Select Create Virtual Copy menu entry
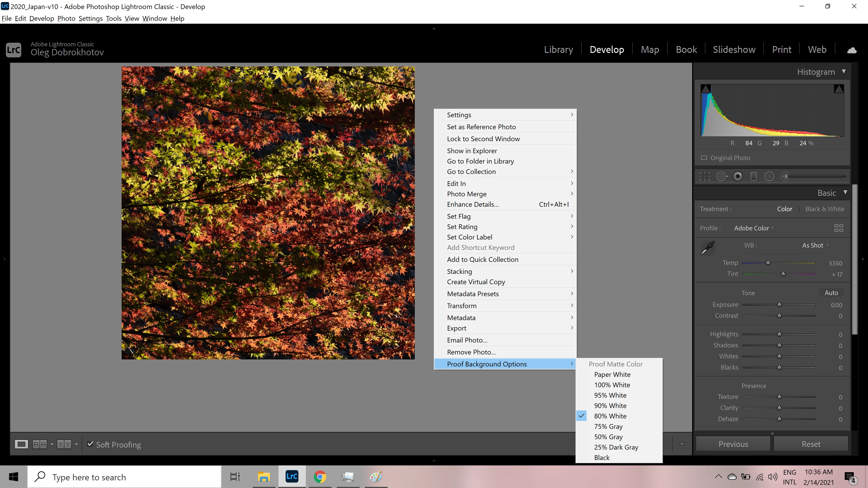The image size is (868, 488). pyautogui.click(x=476, y=282)
